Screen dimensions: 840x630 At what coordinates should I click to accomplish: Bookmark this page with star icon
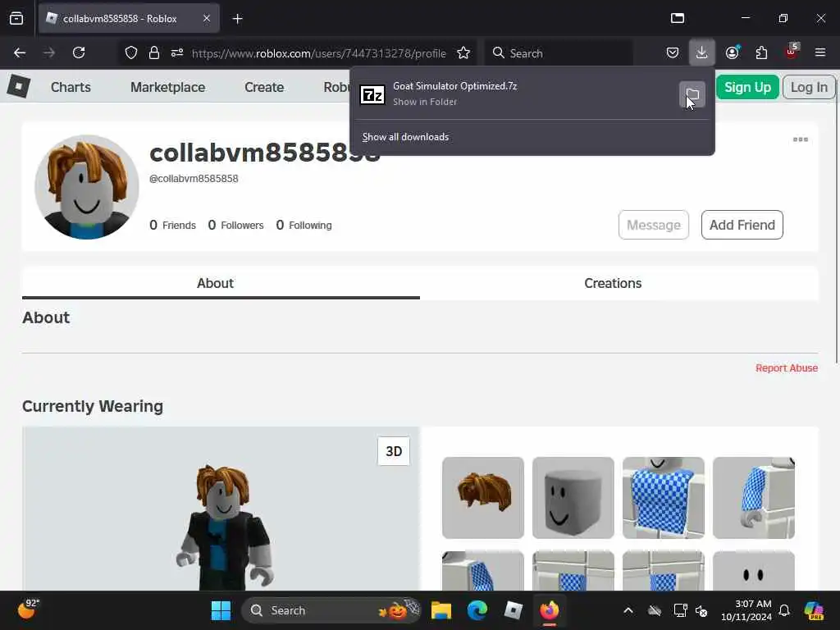(463, 53)
